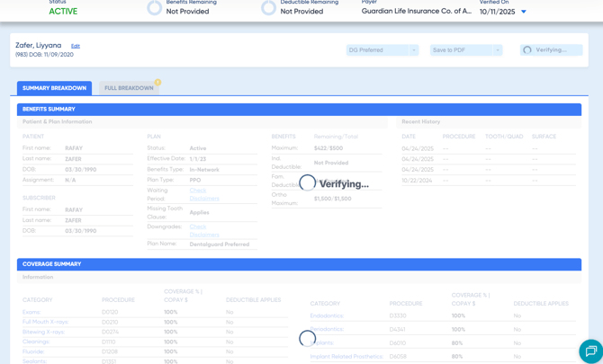Click Implant Related Prosthetics category link
The height and width of the screenshot is (364, 603).
point(346,357)
